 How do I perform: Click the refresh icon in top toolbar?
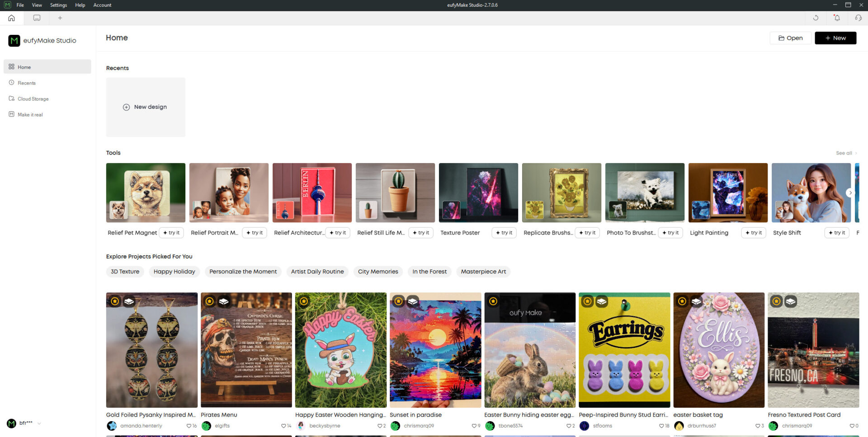pyautogui.click(x=816, y=18)
